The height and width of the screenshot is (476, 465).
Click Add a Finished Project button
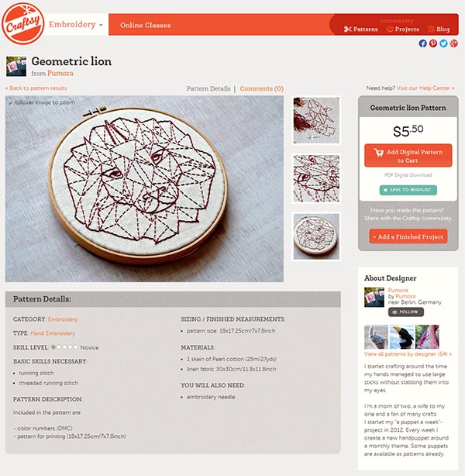(x=408, y=236)
